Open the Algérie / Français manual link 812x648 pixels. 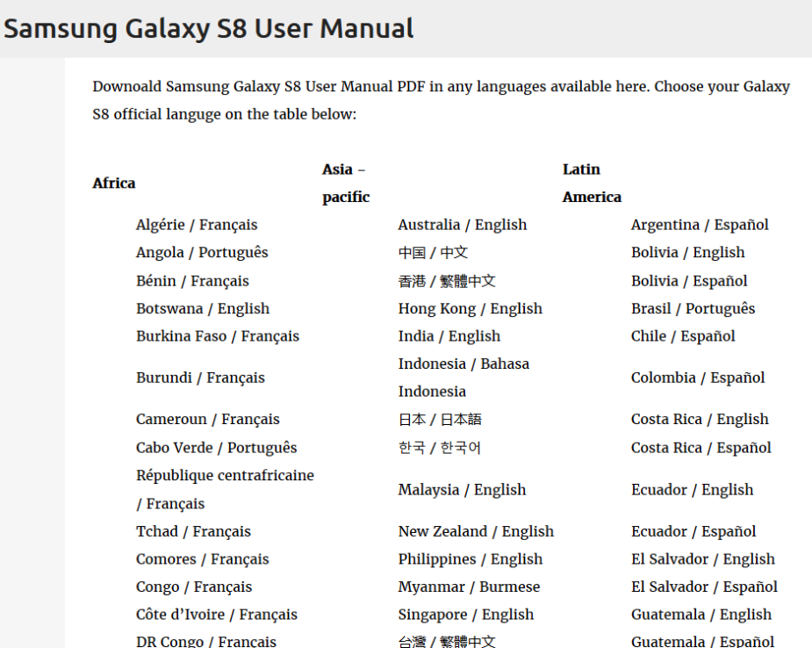tap(197, 224)
